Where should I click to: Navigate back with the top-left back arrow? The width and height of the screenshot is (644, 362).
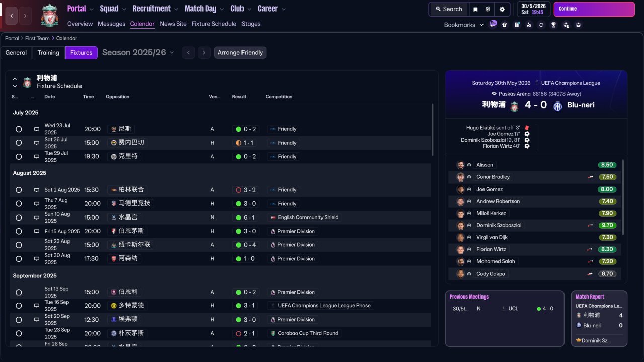pos(12,16)
